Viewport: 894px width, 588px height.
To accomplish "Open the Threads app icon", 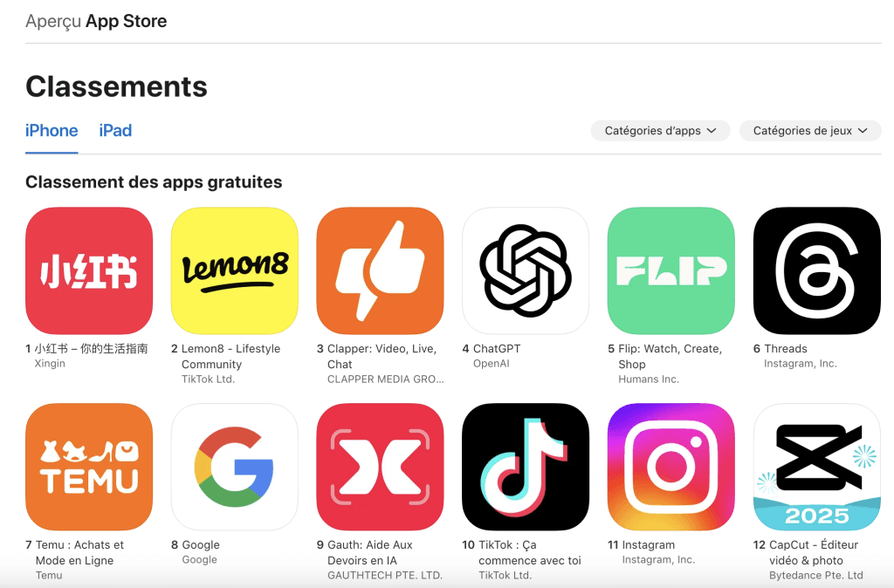I will tap(817, 270).
